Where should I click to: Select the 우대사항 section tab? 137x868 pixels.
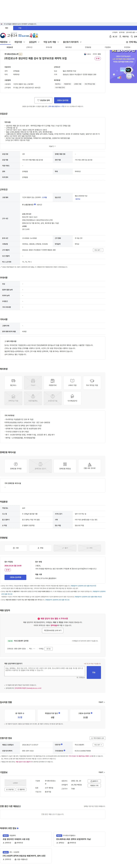coord(49,47)
